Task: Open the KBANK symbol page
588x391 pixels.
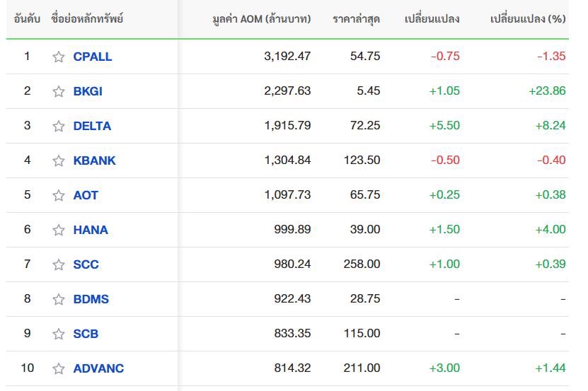Action: pos(94,161)
